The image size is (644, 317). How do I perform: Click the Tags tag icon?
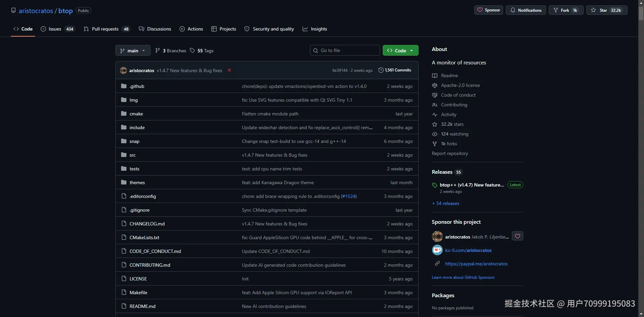[192, 50]
